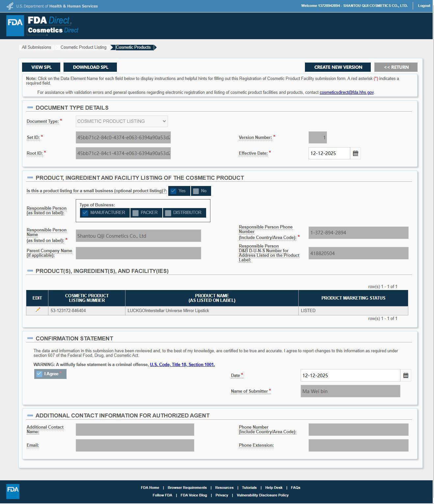Open Browser Requirements footer link
The image size is (434, 504).
(x=187, y=488)
